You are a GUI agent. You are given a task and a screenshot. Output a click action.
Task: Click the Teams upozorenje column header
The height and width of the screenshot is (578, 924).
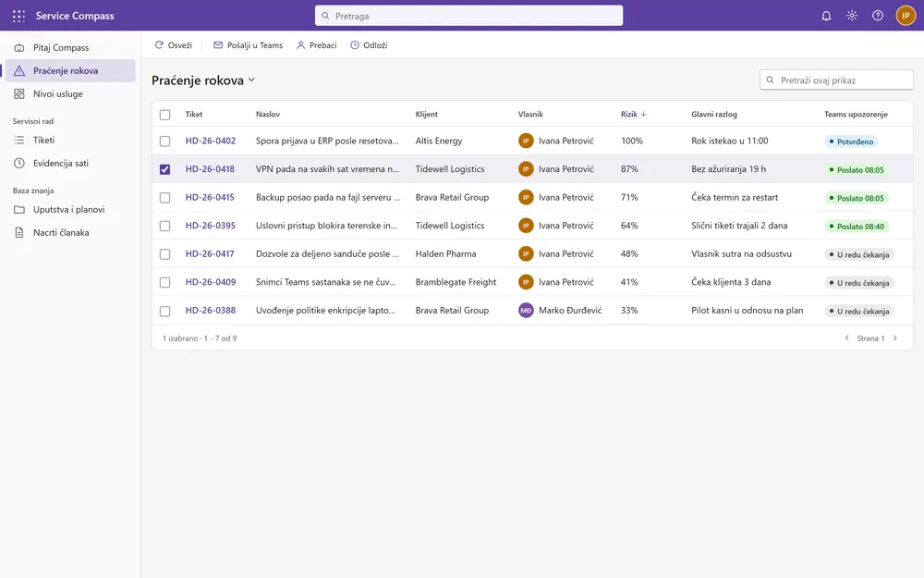tap(856, 115)
